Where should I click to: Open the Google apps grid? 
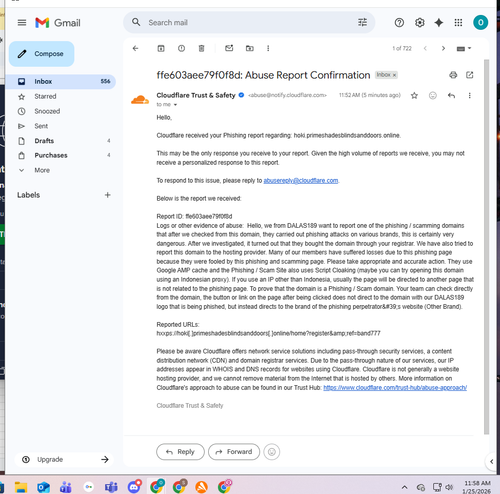pos(458,23)
